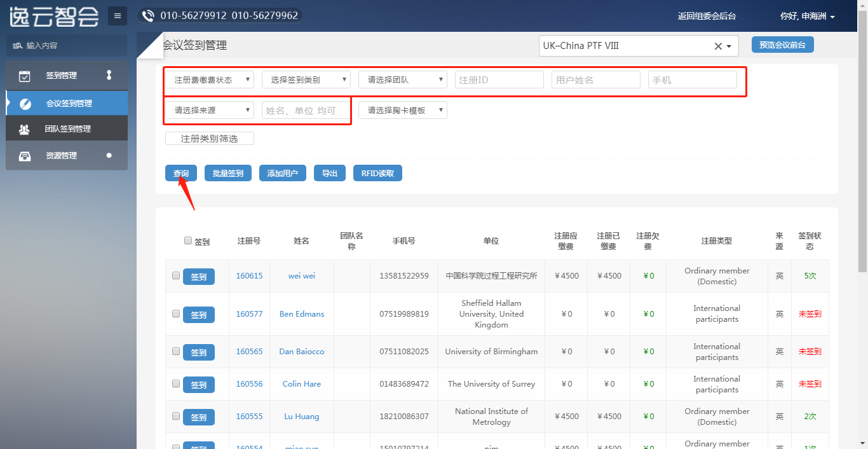Click the 预览会议前台 button

point(783,45)
